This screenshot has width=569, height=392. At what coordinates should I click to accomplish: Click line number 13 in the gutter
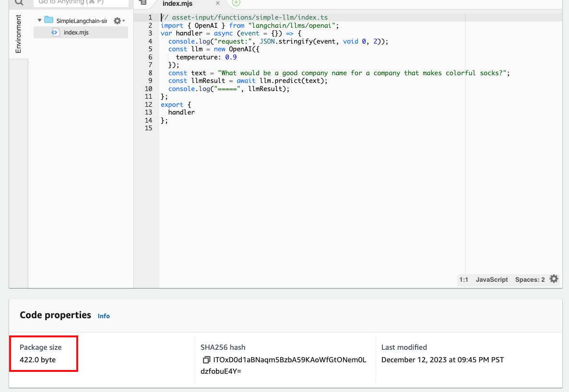(x=148, y=113)
